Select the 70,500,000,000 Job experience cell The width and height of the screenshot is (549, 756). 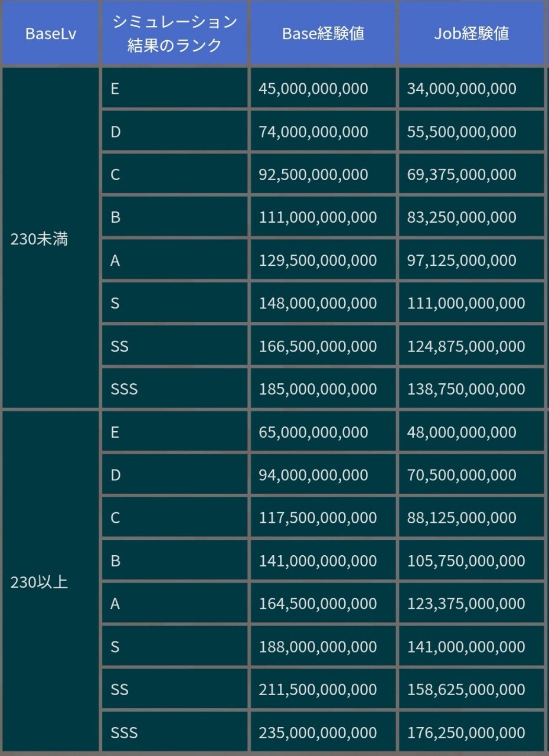(x=462, y=475)
